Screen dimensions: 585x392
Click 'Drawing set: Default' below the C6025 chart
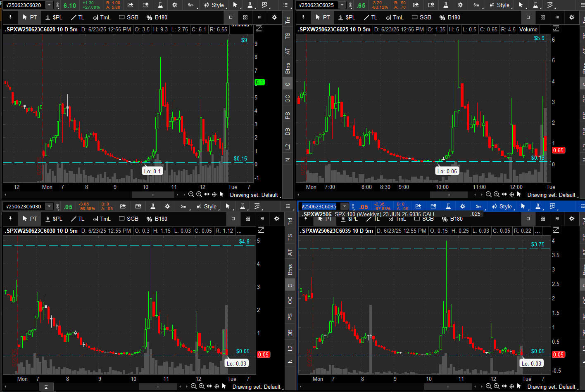pyautogui.click(x=551, y=195)
